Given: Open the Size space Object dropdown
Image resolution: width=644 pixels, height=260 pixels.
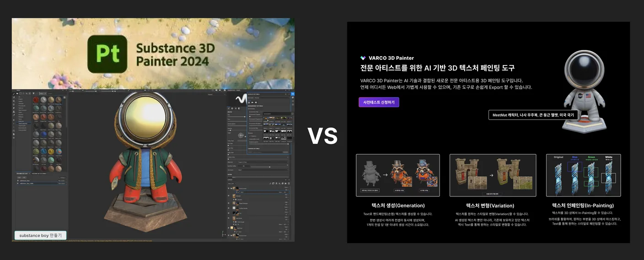Looking at the screenshot, I should (x=263, y=170).
